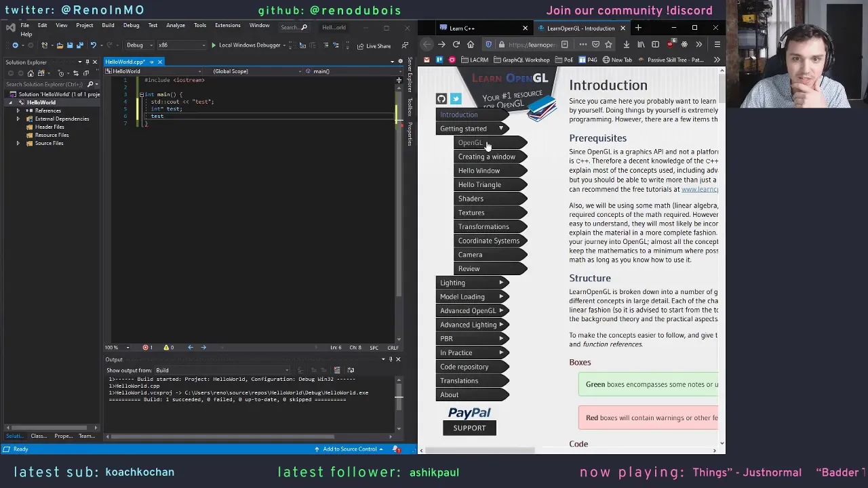Open a new browser tab with plus button
The height and width of the screenshot is (488, 868).
(x=638, y=28)
